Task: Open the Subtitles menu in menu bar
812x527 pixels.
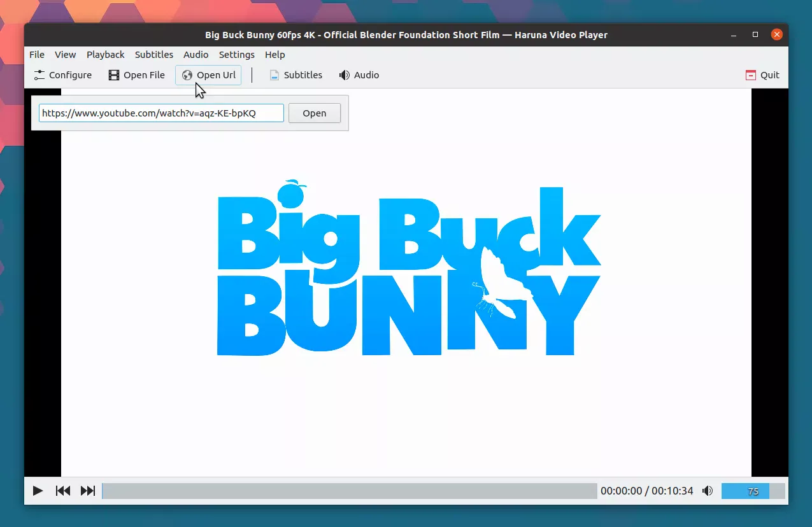Action: 154,55
